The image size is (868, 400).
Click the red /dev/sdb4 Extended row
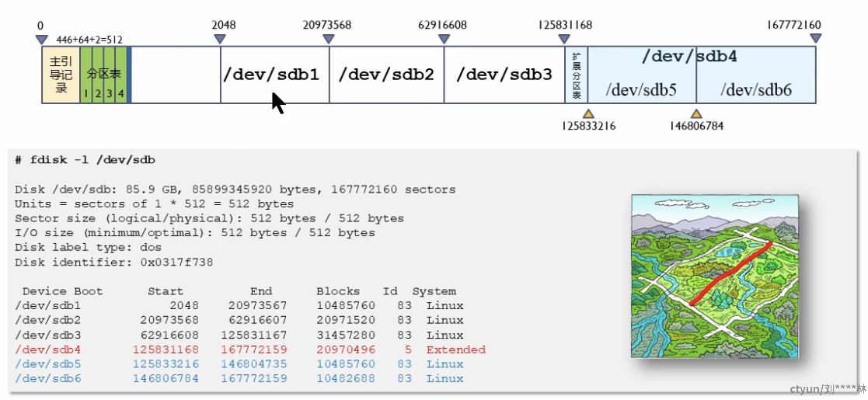[x=250, y=350]
